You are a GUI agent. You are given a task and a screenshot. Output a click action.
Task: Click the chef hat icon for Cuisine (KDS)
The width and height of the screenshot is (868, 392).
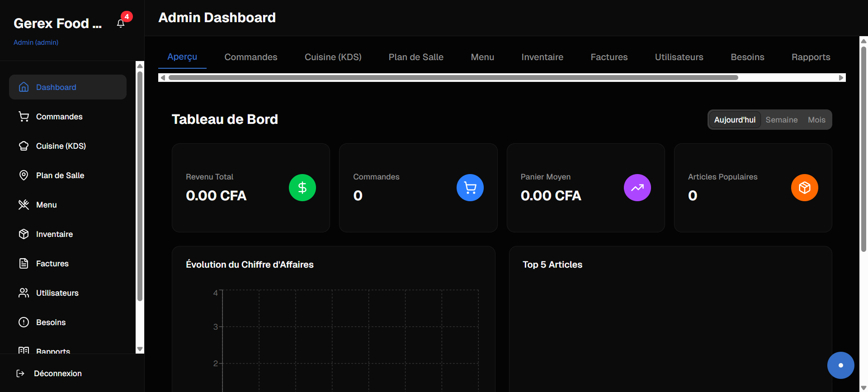click(x=24, y=146)
